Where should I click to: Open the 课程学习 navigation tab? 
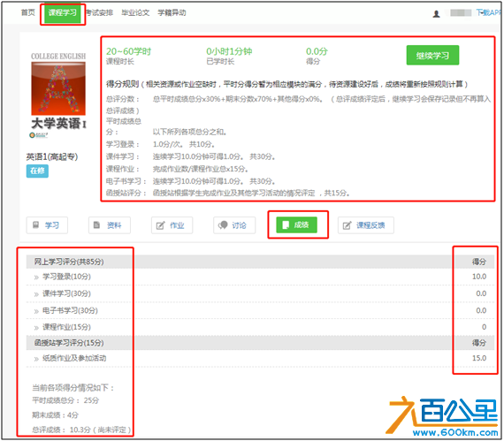(63, 13)
